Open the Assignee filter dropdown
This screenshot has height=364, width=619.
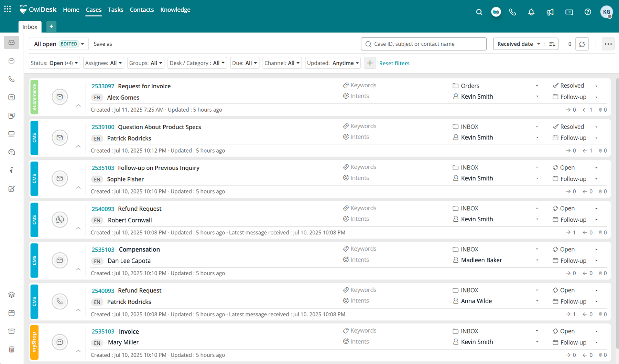coord(103,63)
